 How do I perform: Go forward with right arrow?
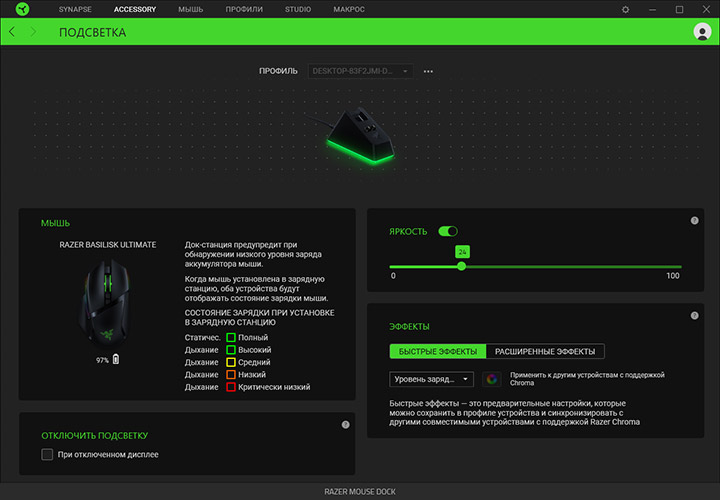[x=33, y=32]
